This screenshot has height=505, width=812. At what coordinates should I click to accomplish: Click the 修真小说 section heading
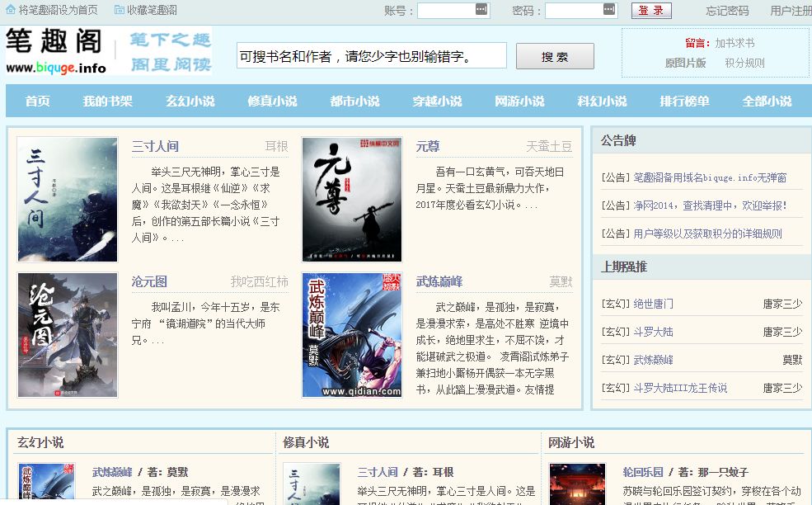click(x=306, y=442)
